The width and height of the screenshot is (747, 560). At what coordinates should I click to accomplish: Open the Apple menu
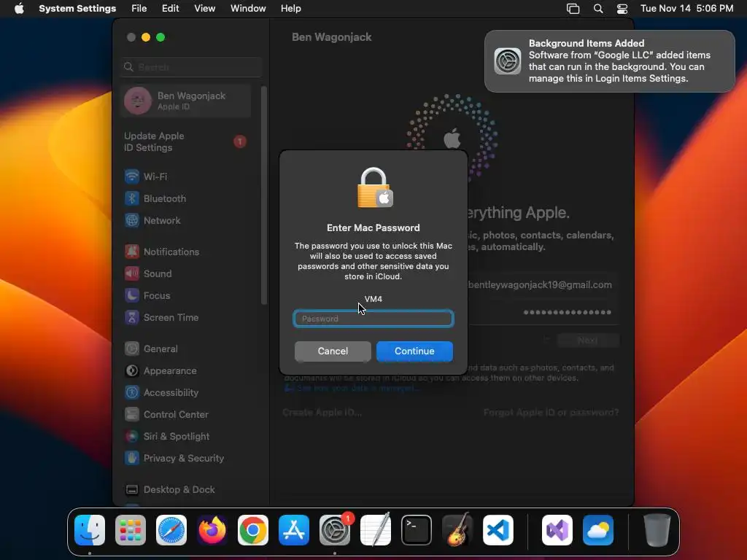[19, 9]
